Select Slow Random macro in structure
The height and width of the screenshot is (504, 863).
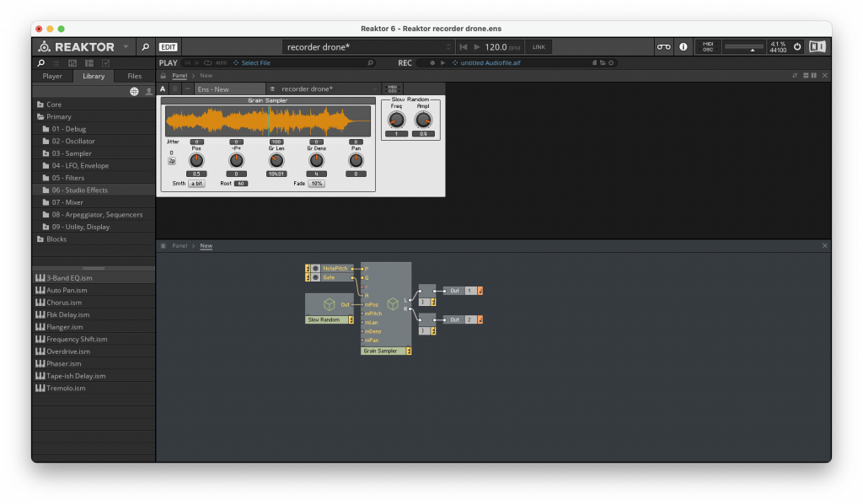coord(330,308)
